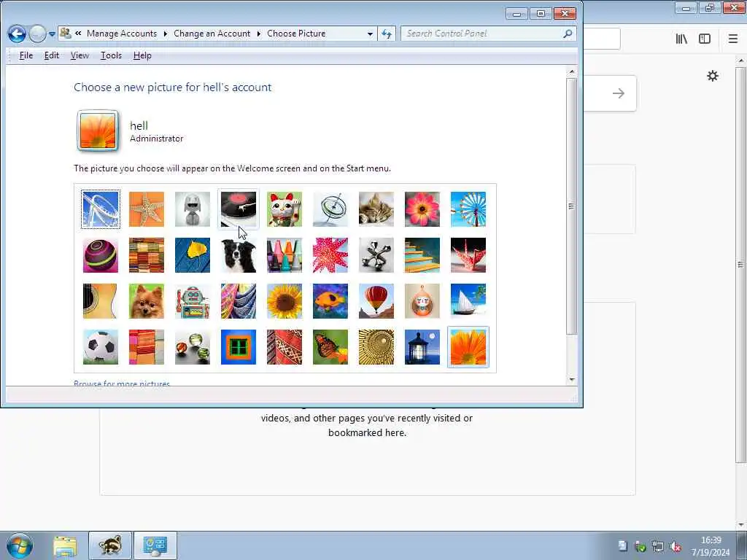Screen dimensions: 747x560
Task: Click the muted volume tray icon
Action: pyautogui.click(x=676, y=547)
